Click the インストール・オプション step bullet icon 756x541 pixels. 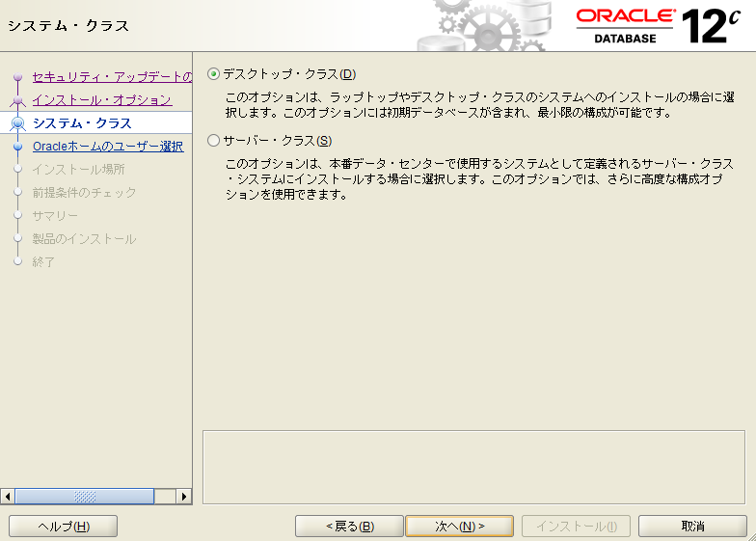point(17,100)
